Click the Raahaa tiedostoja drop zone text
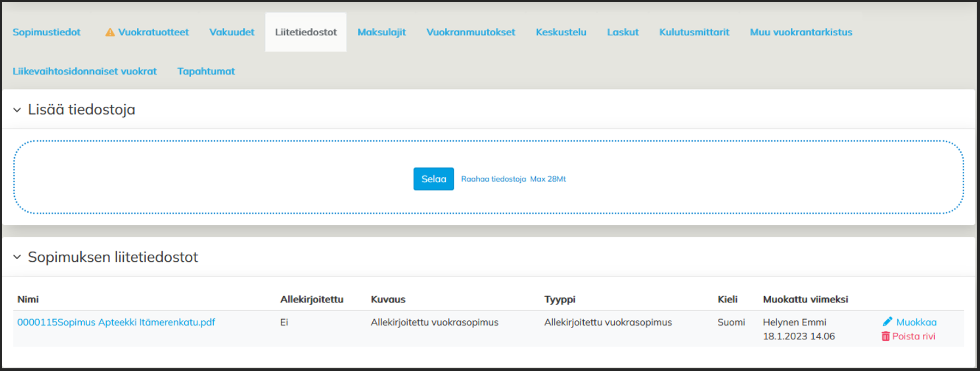 tap(493, 179)
